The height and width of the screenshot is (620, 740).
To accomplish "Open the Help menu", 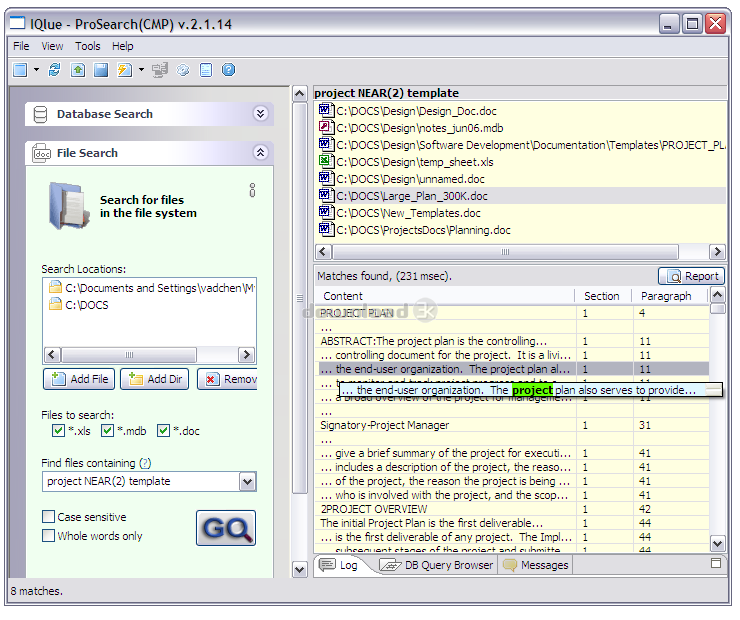I will tap(123, 46).
